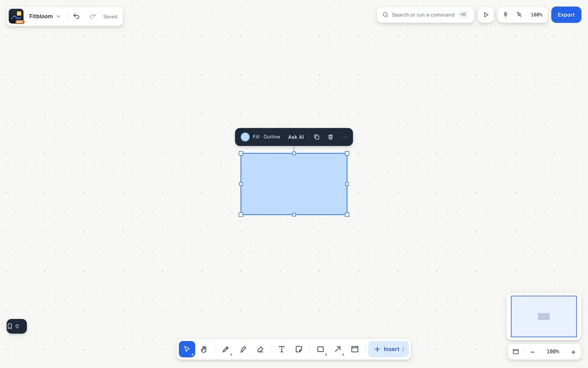Open the Fitbloom project dropdown
588x368 pixels.
pos(45,16)
